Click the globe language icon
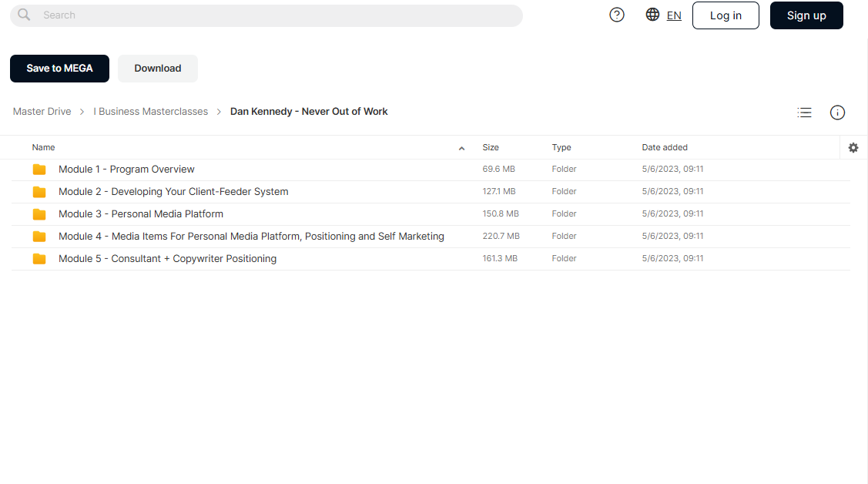 pos(652,15)
